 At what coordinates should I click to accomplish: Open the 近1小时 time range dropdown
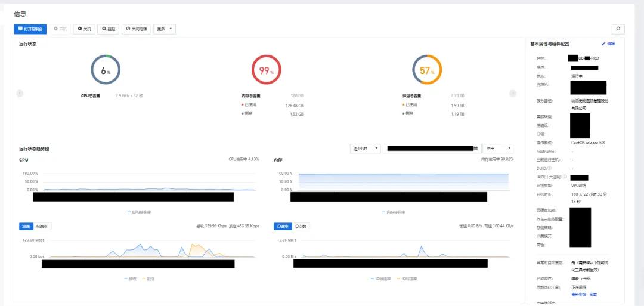point(365,148)
